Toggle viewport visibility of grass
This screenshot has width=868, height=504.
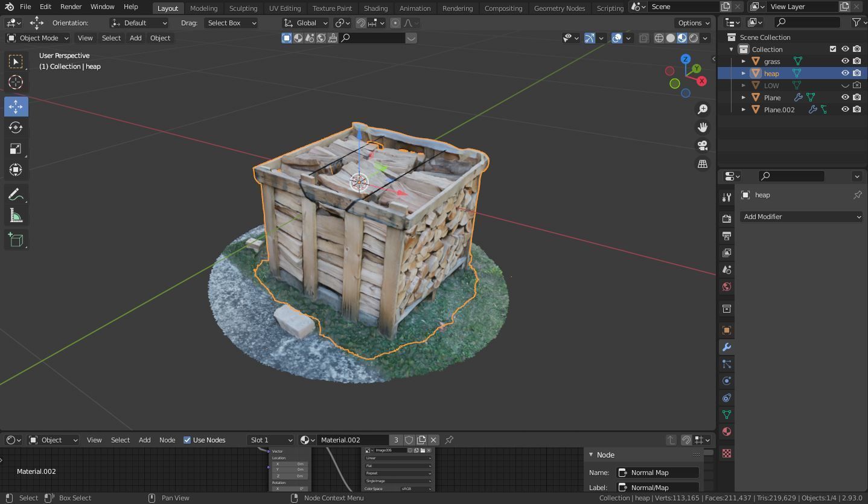845,61
